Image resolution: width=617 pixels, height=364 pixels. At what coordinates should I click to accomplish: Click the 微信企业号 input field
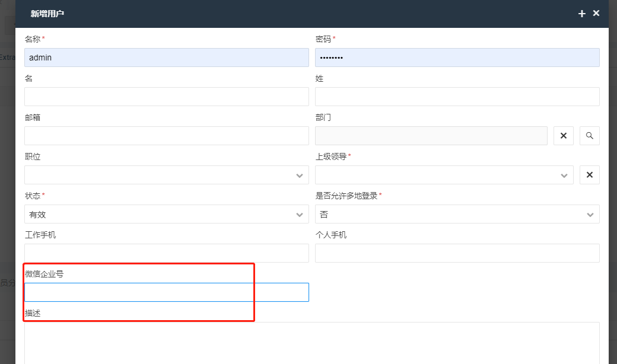point(167,292)
